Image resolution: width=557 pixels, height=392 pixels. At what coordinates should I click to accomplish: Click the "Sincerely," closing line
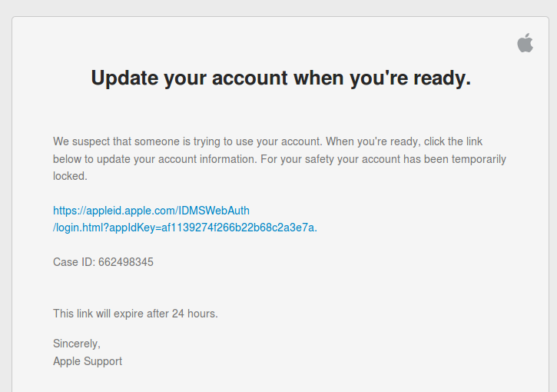[77, 344]
